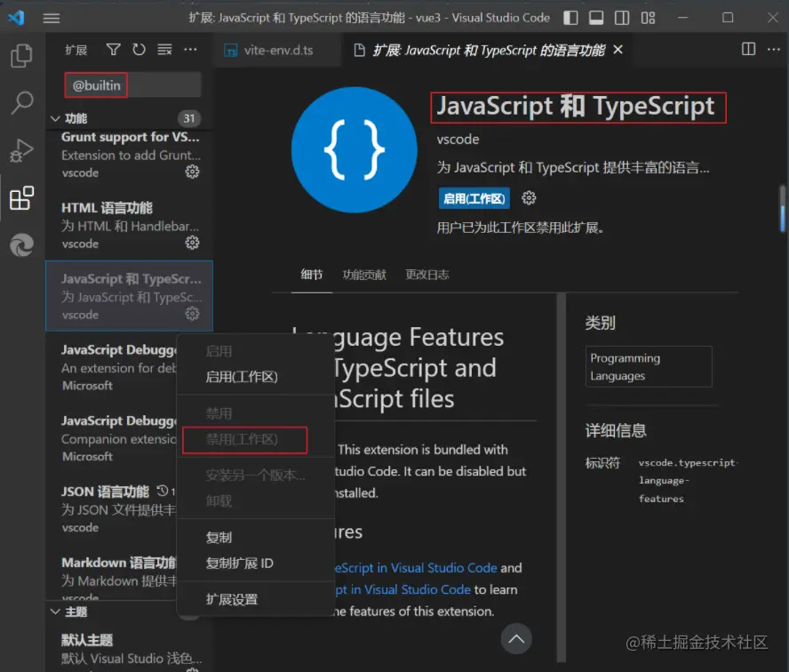This screenshot has height=672, width=789.
Task: Click the scroll-to-top arrow button
Action: pos(516,639)
